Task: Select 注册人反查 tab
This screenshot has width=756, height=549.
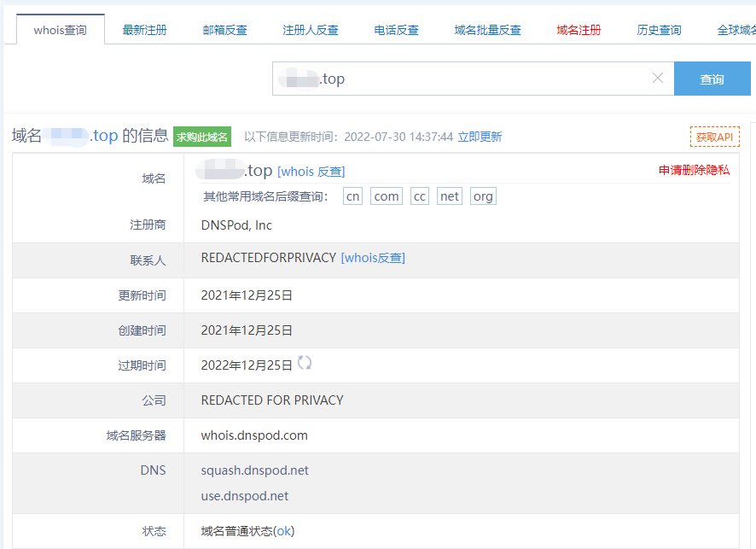Action: 310,30
